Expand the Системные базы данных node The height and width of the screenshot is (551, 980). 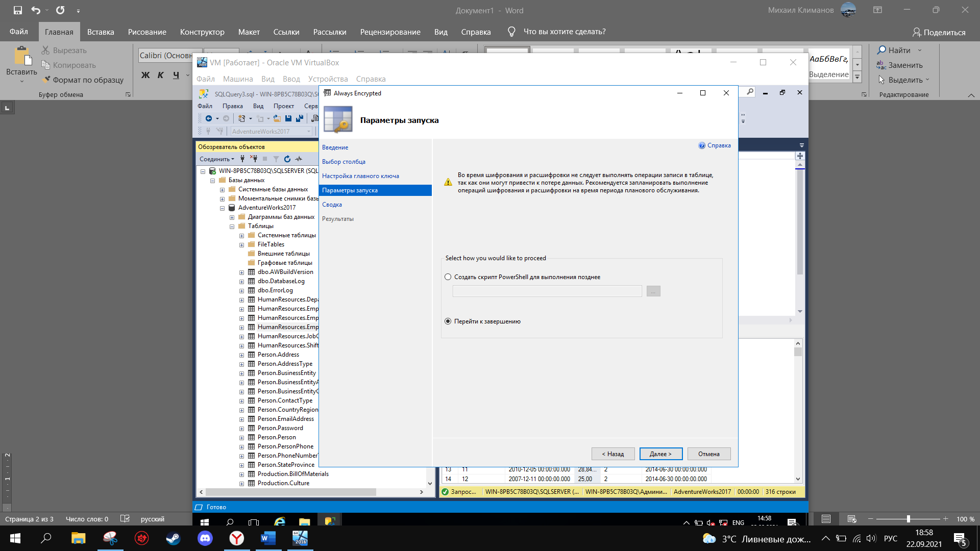coord(223,190)
